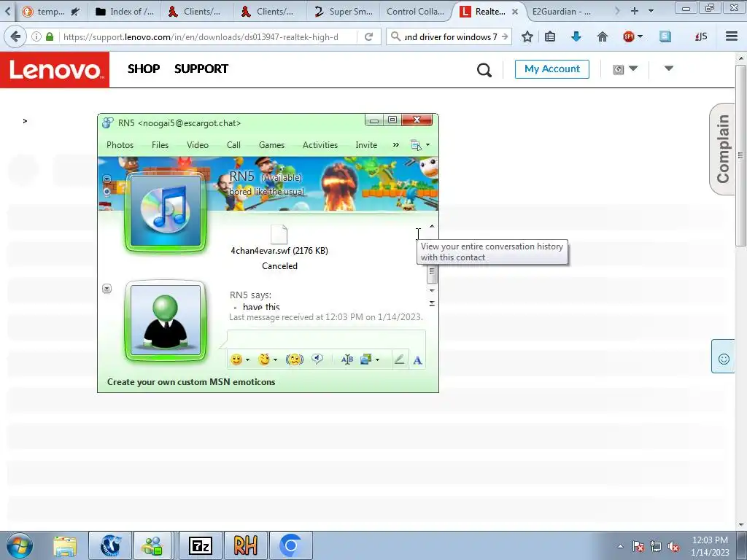Click the Lenovo logo
This screenshot has width=747, height=560.
[x=55, y=70]
